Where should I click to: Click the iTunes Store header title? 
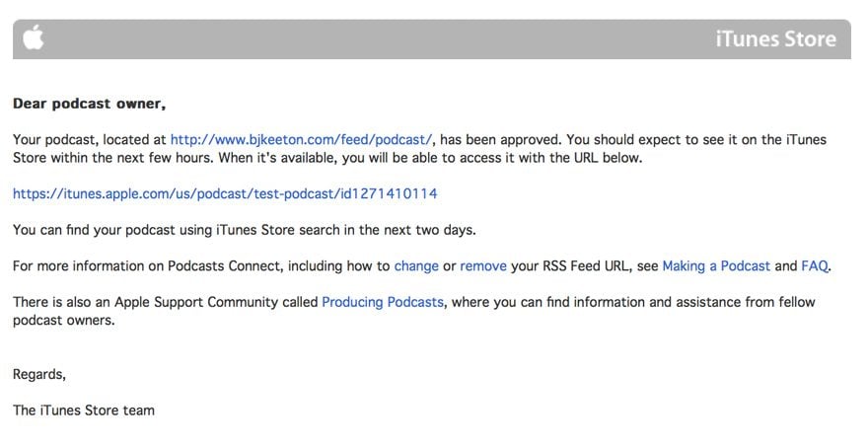click(x=775, y=39)
